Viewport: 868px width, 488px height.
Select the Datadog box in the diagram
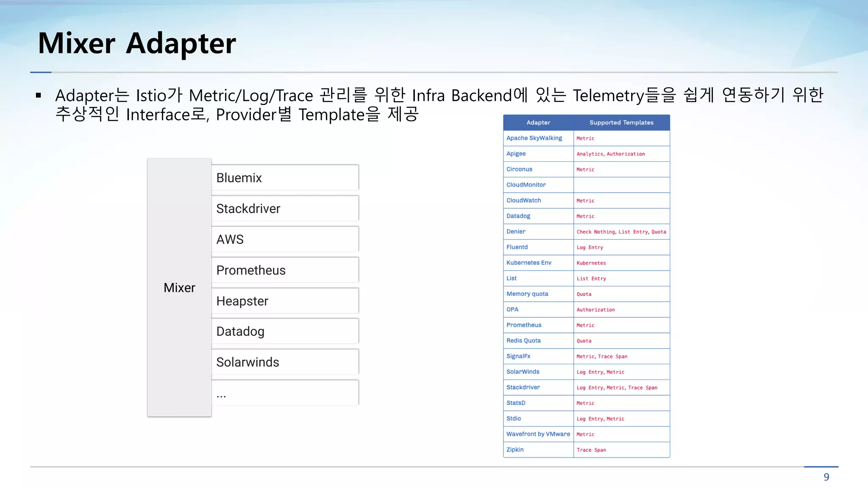click(285, 331)
